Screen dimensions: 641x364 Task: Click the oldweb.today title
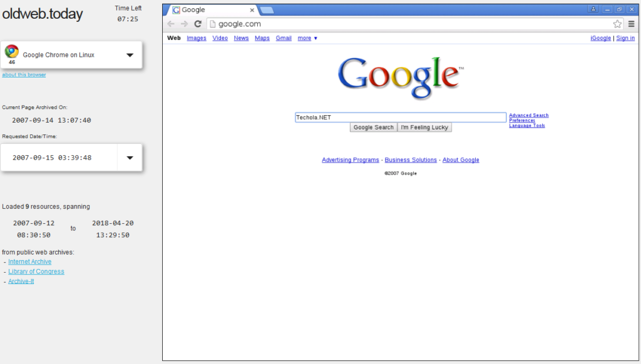coord(43,14)
